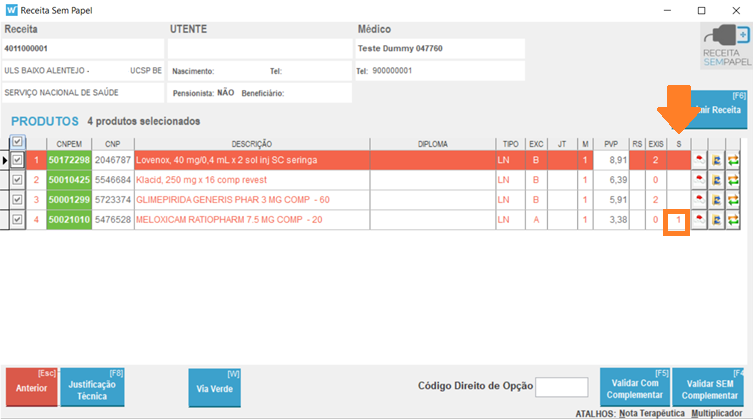Open Justificação Técnica
Image resolution: width=753 pixels, height=420 pixels.
pos(92,389)
